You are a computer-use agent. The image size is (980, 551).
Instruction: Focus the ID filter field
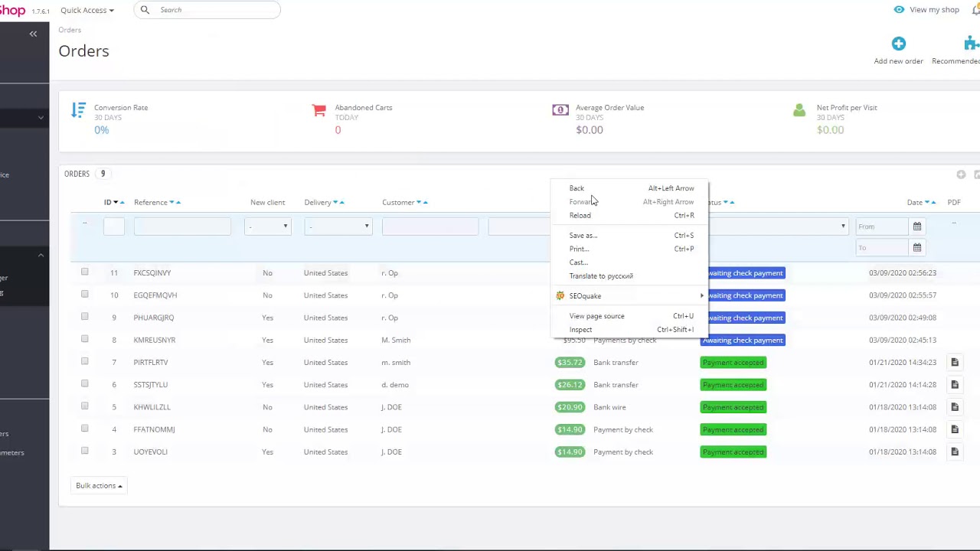click(114, 227)
